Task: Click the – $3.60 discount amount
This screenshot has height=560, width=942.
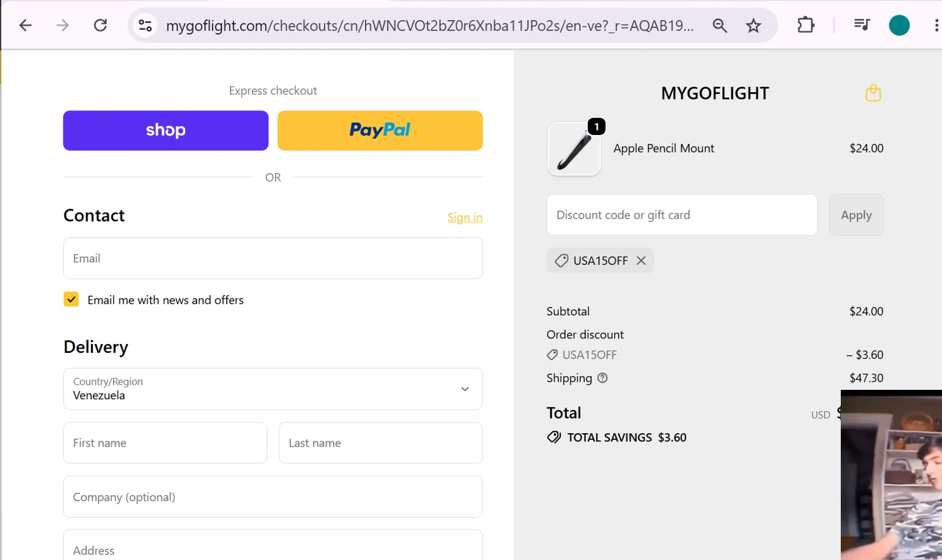Action: click(865, 355)
